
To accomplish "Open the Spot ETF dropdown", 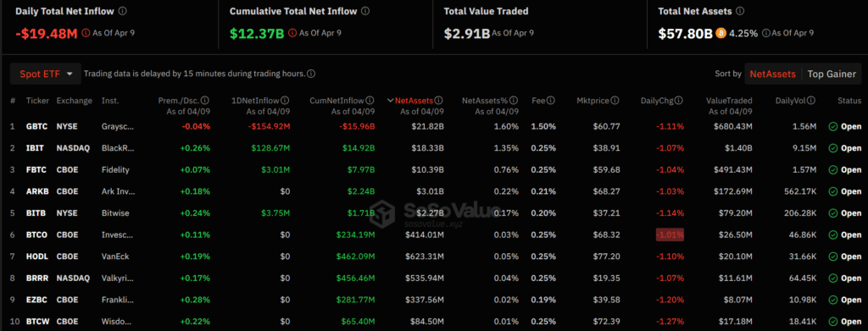I will [46, 74].
